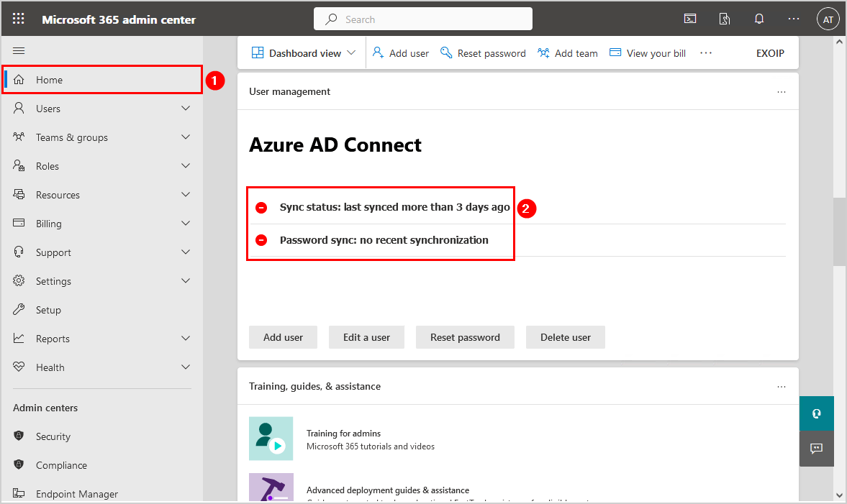This screenshot has width=847, height=504.
Task: Collapse navigation with the hamburger icon
Action: click(x=19, y=51)
